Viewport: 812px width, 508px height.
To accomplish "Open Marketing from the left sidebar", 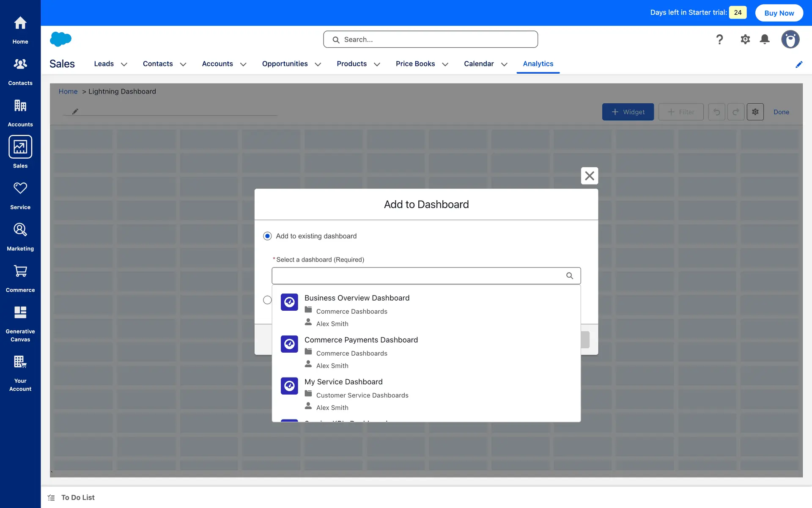I will tap(20, 230).
